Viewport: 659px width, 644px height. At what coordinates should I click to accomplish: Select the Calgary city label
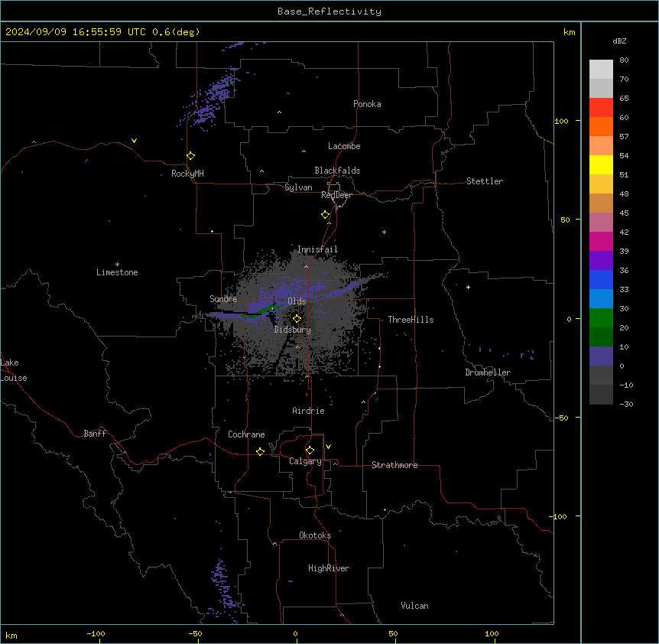pos(305,461)
